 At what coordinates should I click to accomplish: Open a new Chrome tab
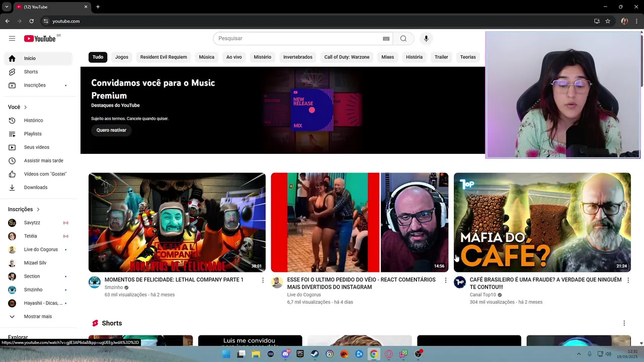(98, 7)
